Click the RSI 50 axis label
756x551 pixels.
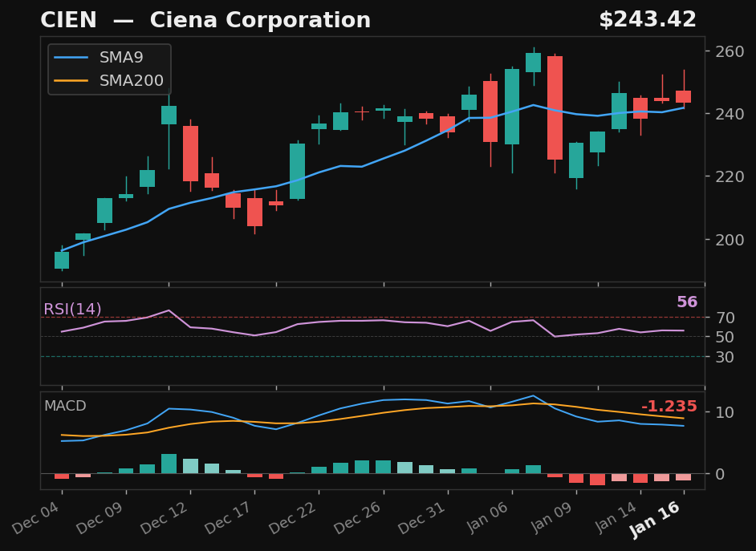point(725,337)
